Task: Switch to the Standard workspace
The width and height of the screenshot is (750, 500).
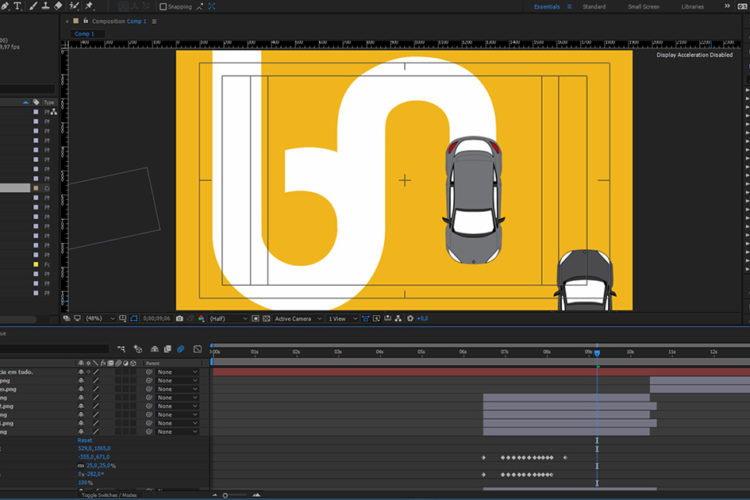Action: (594, 6)
